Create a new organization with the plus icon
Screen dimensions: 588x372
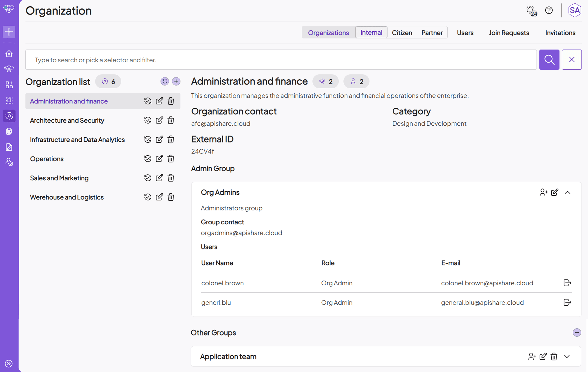point(176,81)
